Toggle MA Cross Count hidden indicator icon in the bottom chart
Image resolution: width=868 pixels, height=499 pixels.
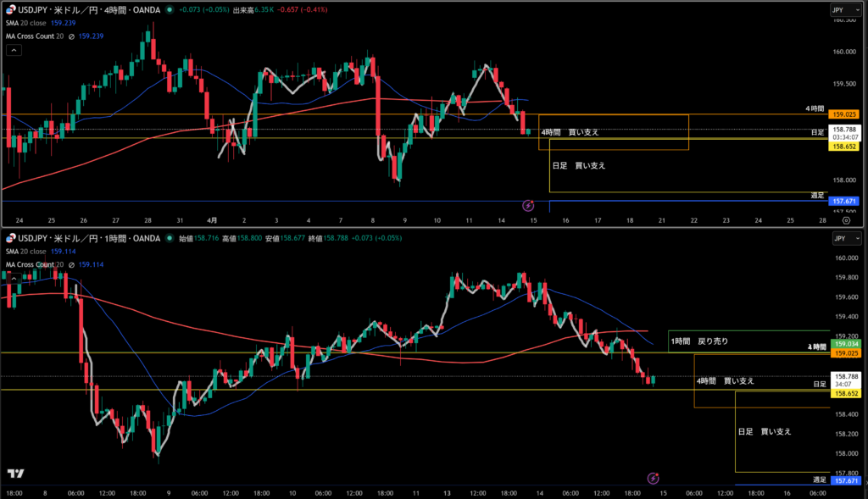(71, 264)
